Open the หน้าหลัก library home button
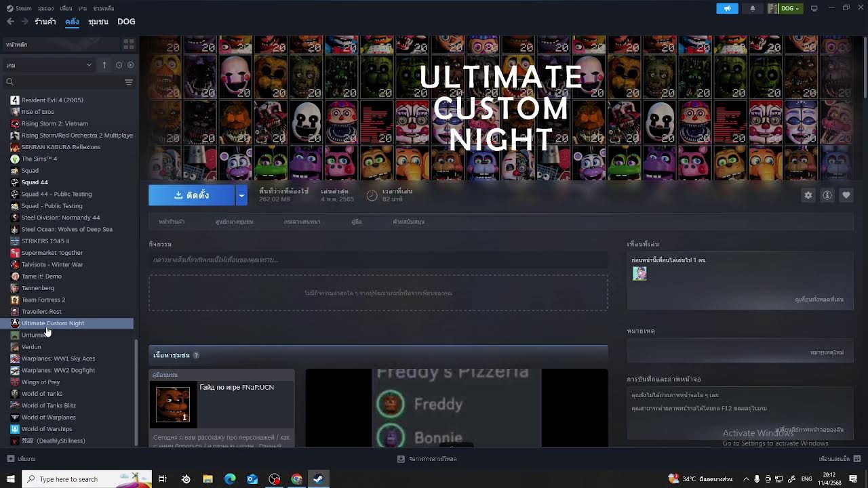Screen dimensions: 868x488 pyautogui.click(x=60, y=44)
